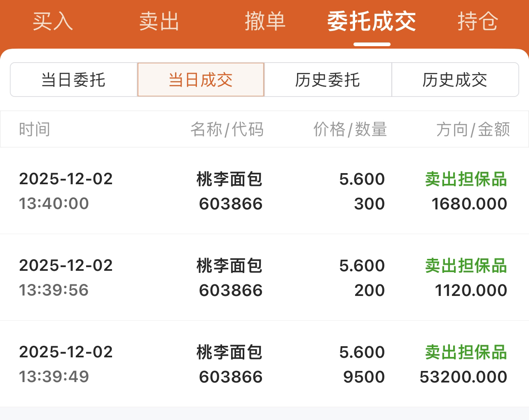Image resolution: width=529 pixels, height=420 pixels.
Task: Click the 时间 column header
Action: [x=35, y=129]
